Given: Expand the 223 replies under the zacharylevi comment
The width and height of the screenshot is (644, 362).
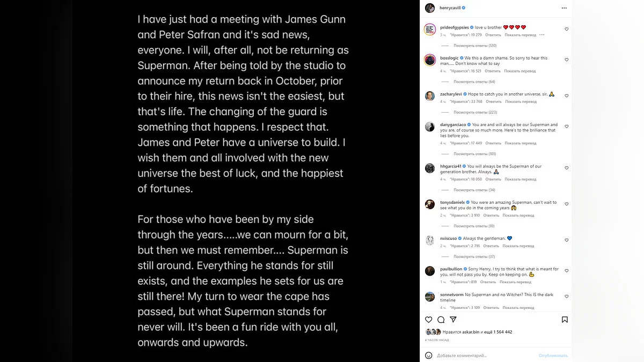Looking at the screenshot, I should click(x=475, y=112).
